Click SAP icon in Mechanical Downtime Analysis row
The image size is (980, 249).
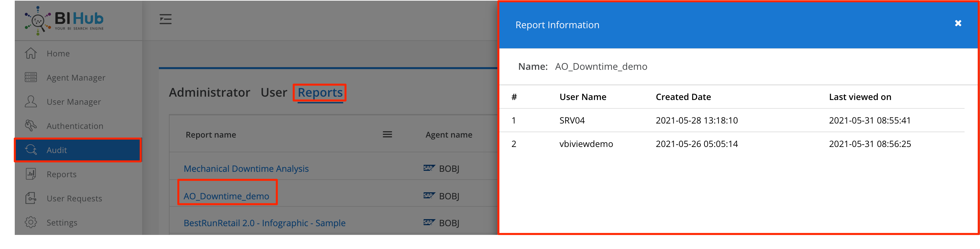coord(429,168)
